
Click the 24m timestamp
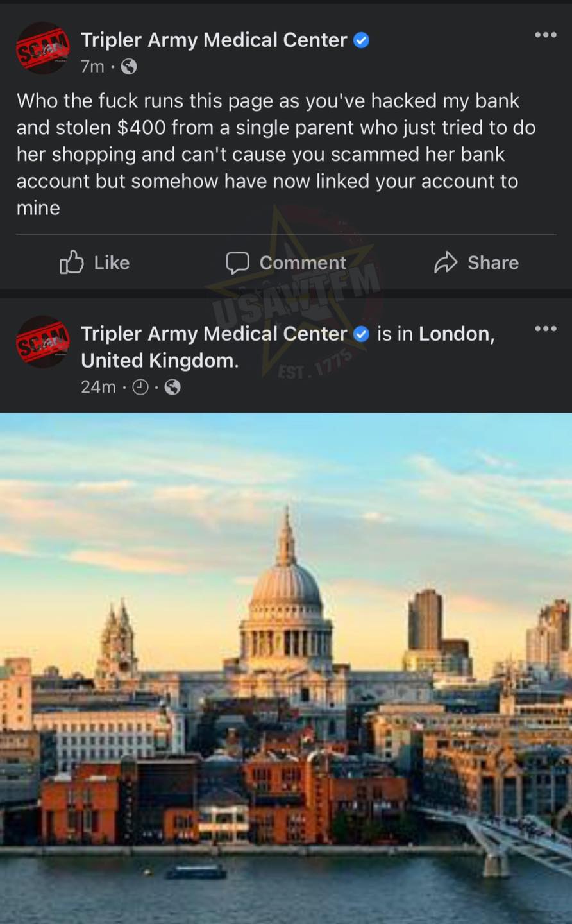coord(98,387)
